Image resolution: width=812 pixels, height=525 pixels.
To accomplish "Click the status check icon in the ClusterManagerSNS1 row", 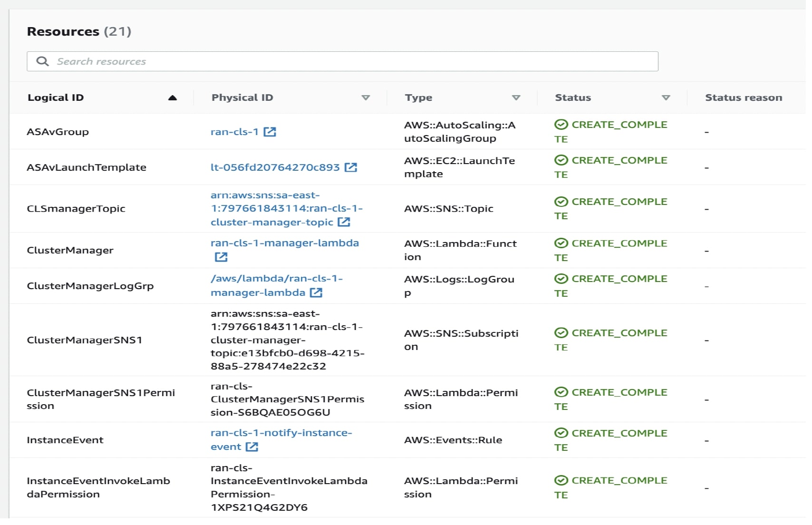I will tap(561, 333).
